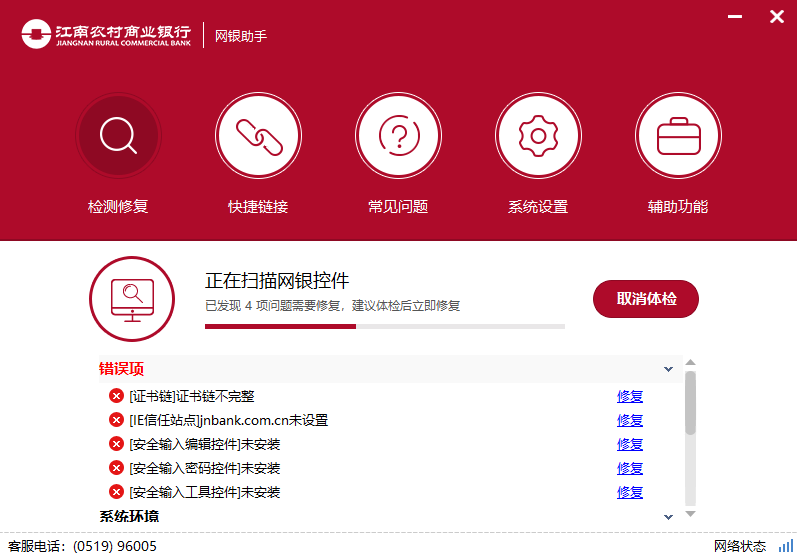This screenshot has height=557, width=797.
Task: Close the 网银助手 window
Action: coord(777,17)
